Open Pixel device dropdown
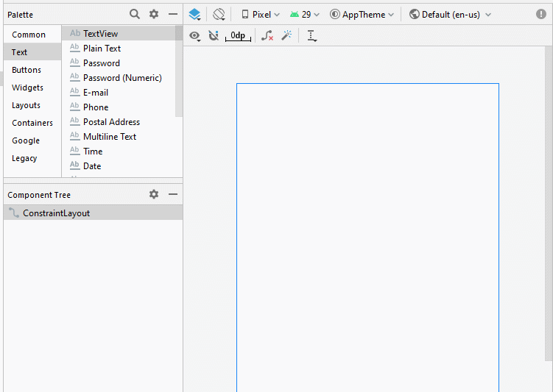Image resolution: width=553 pixels, height=392 pixels. click(260, 15)
